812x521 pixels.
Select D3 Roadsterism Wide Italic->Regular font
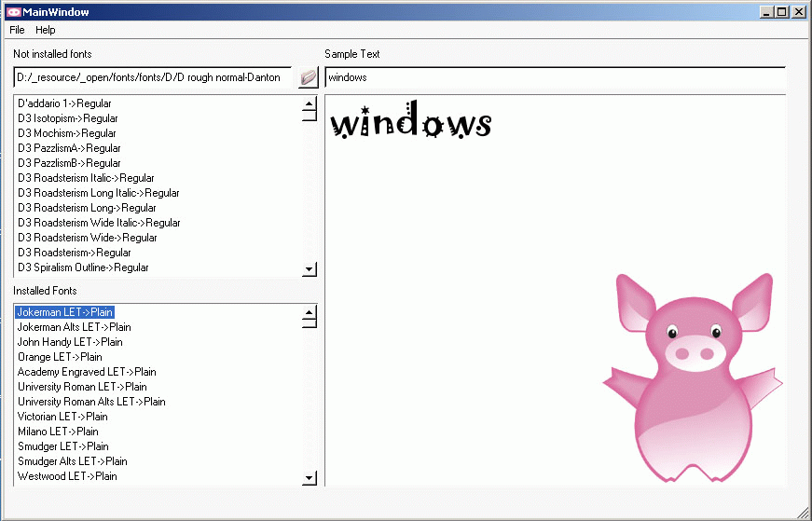pyautogui.click(x=99, y=223)
